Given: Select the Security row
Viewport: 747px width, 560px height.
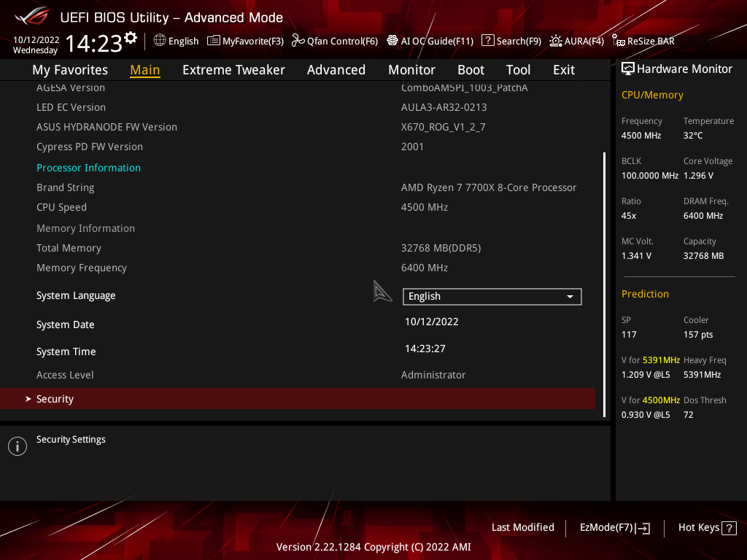Looking at the screenshot, I should tap(298, 399).
